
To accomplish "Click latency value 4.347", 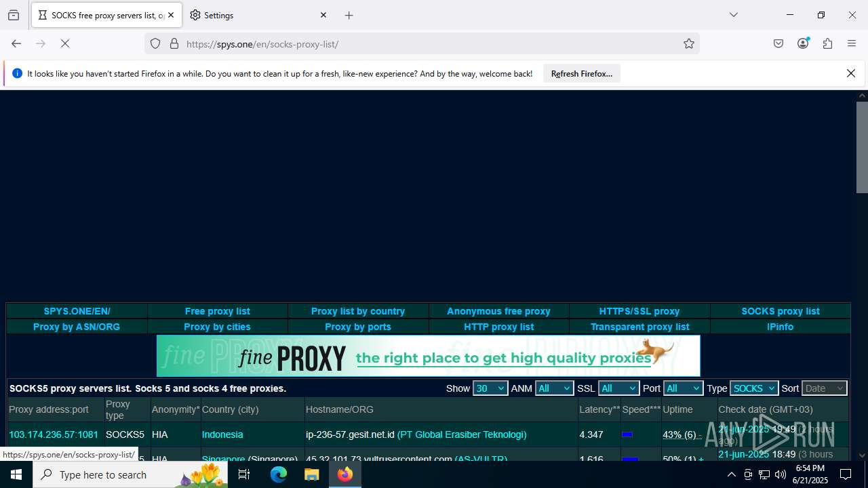I will (591, 434).
